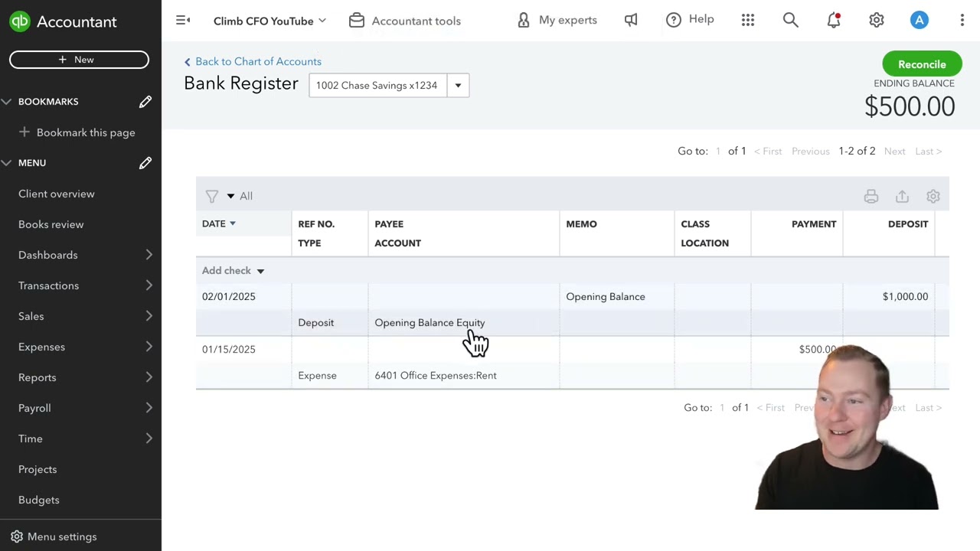980x551 pixels.
Task: Open Dashboards menu item
Action: 48,255
